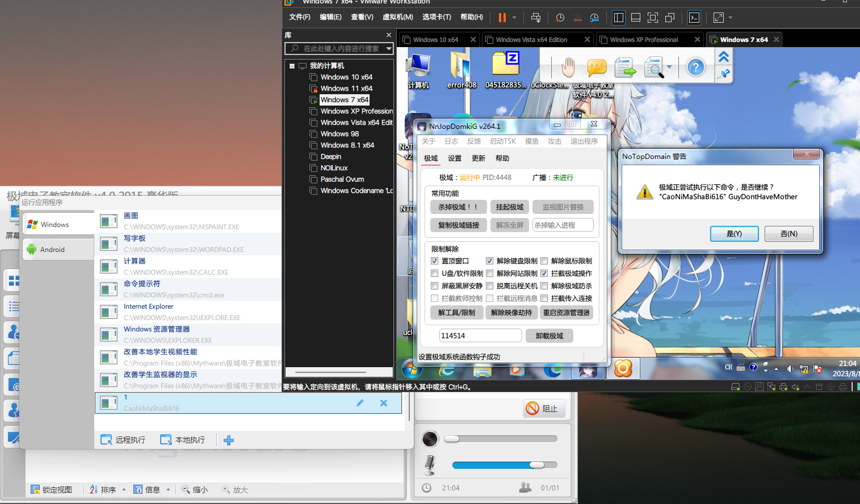Click the chat message bubble icon
860x504 pixels.
[597, 68]
